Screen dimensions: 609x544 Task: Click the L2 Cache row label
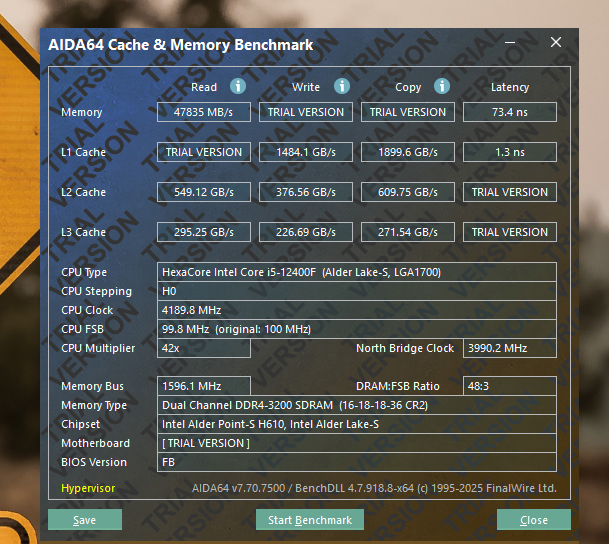(84, 192)
